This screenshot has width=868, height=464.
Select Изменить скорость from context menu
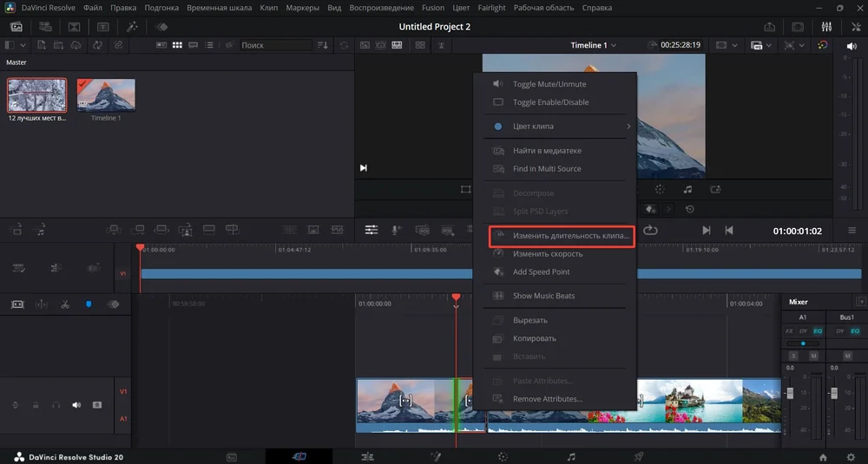point(547,254)
